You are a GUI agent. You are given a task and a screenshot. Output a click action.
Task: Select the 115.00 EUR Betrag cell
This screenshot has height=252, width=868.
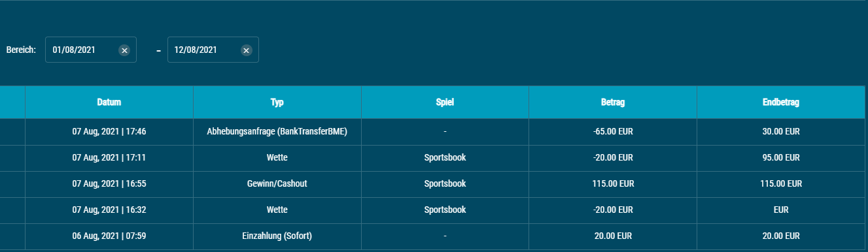613,184
